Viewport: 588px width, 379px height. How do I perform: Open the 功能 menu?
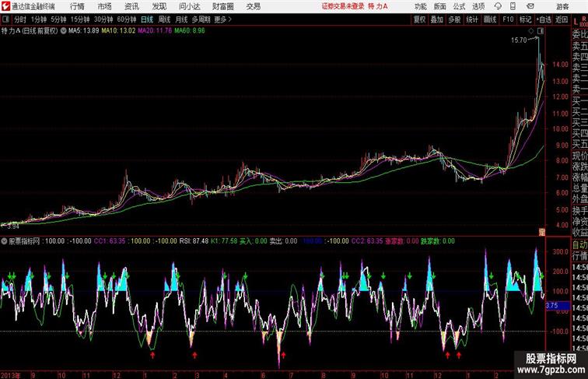(420, 6)
